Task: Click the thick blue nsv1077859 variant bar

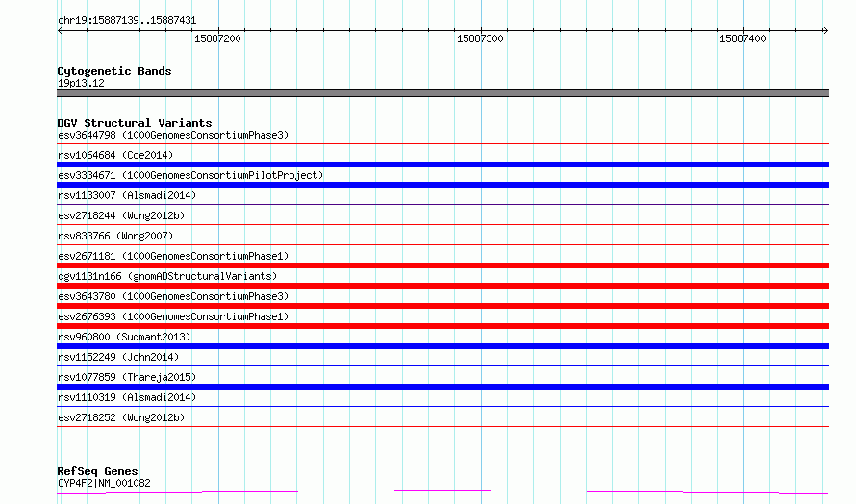Action: tap(442, 387)
